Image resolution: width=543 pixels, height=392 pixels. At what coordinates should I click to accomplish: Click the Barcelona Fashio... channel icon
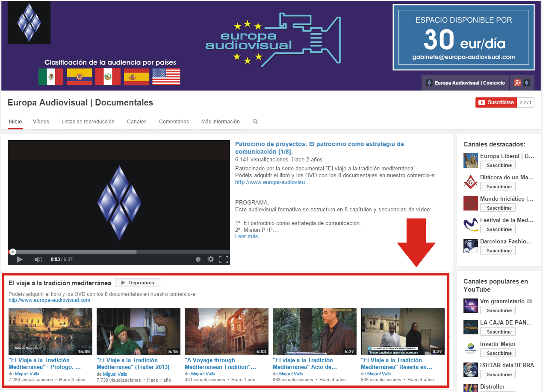coord(471,246)
